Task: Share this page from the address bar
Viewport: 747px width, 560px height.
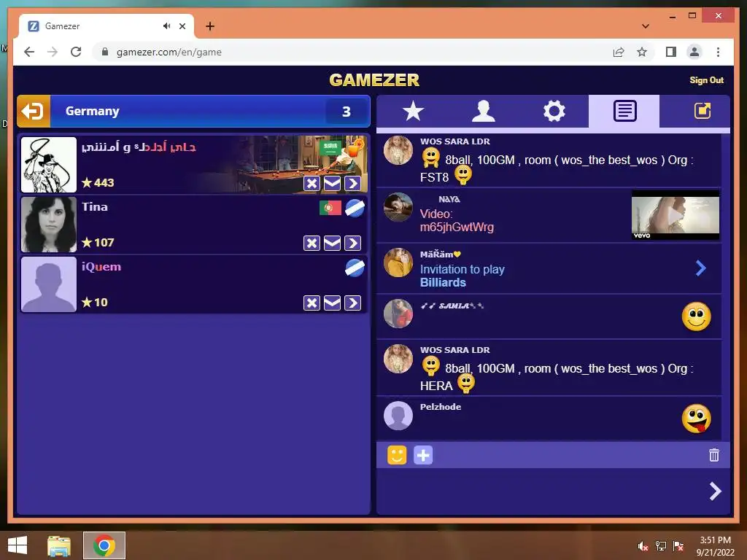Action: tap(619, 52)
